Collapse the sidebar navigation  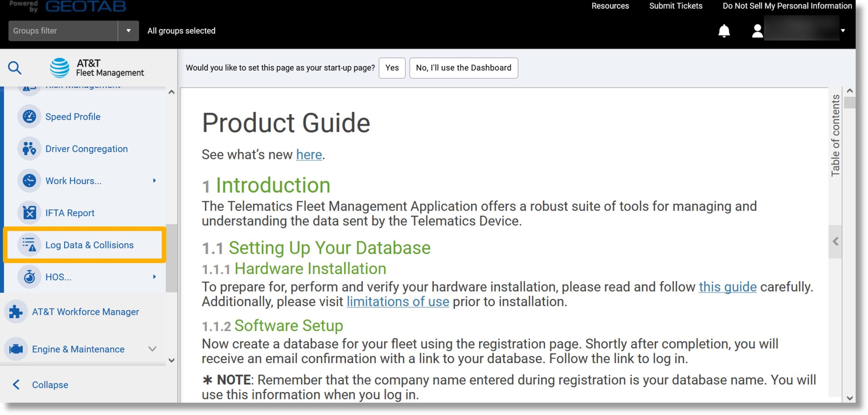pyautogui.click(x=50, y=385)
